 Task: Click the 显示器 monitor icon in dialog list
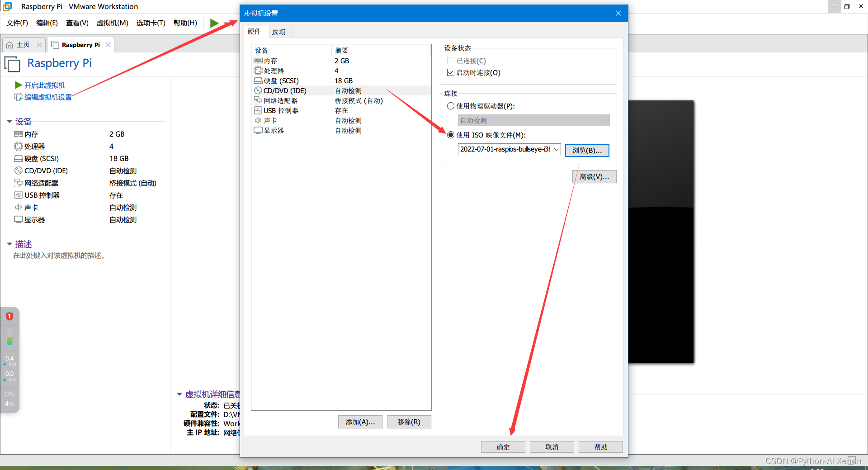point(258,130)
